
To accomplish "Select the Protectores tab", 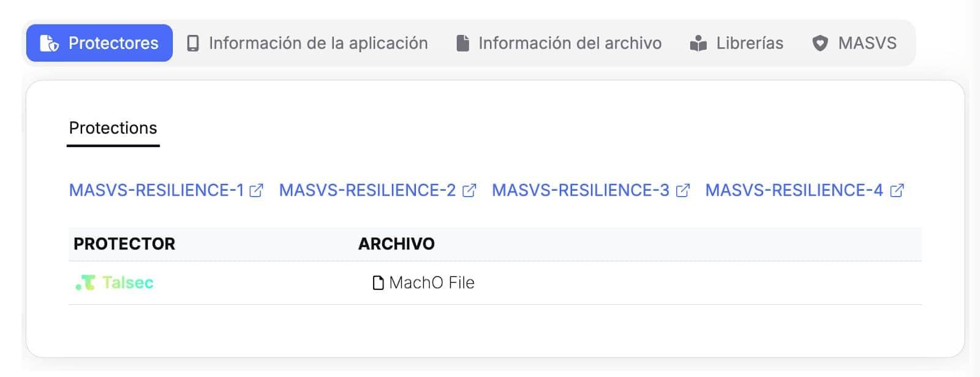I will coord(98,43).
